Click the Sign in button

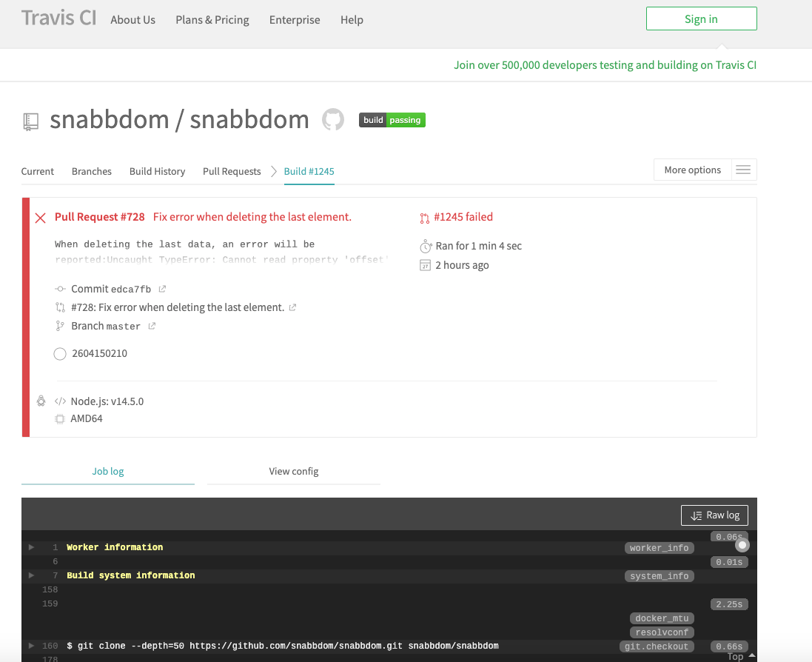point(700,19)
